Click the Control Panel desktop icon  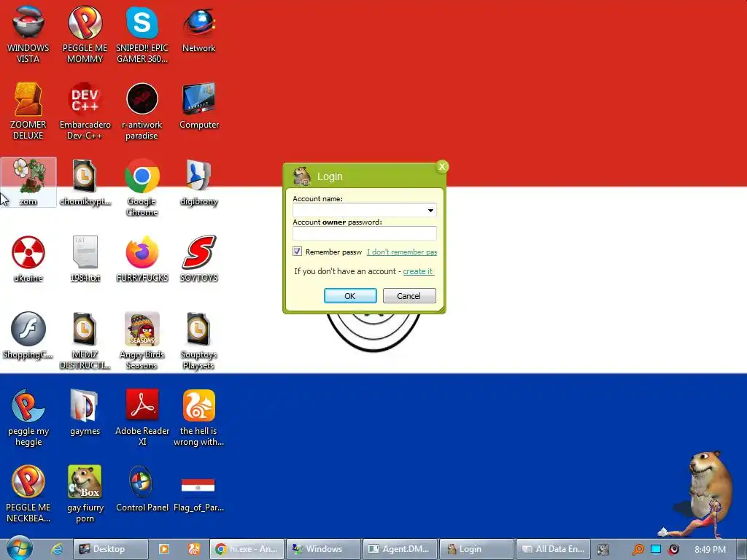point(142,489)
